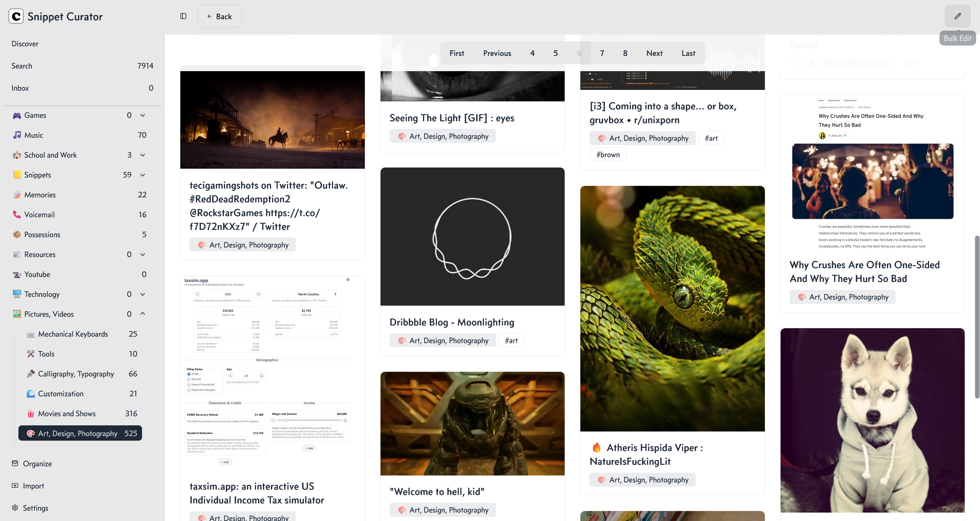The height and width of the screenshot is (521, 980).
Task: Click the Music note icon
Action: click(17, 135)
